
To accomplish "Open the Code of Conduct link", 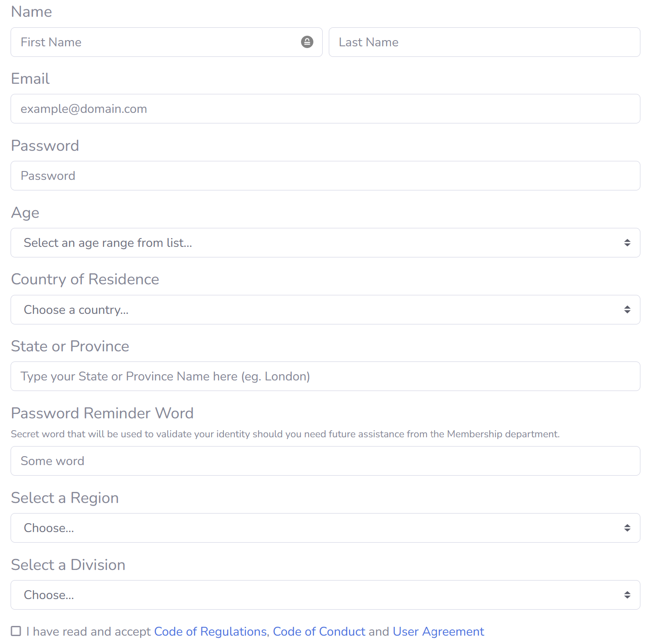I will (x=319, y=632).
